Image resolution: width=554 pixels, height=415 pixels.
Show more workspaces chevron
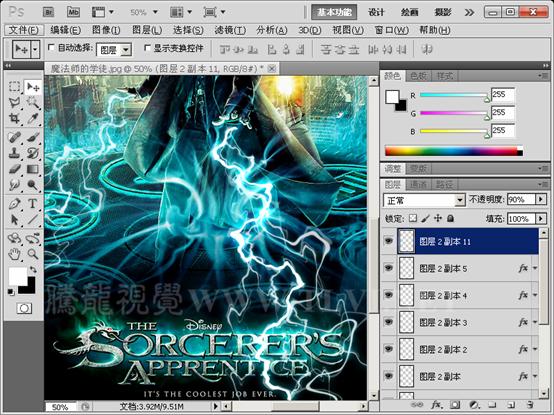469,12
